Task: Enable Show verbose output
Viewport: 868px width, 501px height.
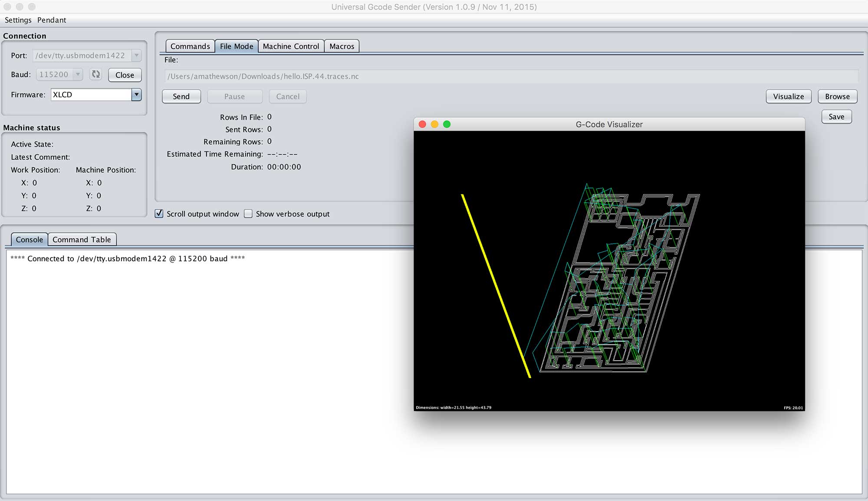Action: 248,214
